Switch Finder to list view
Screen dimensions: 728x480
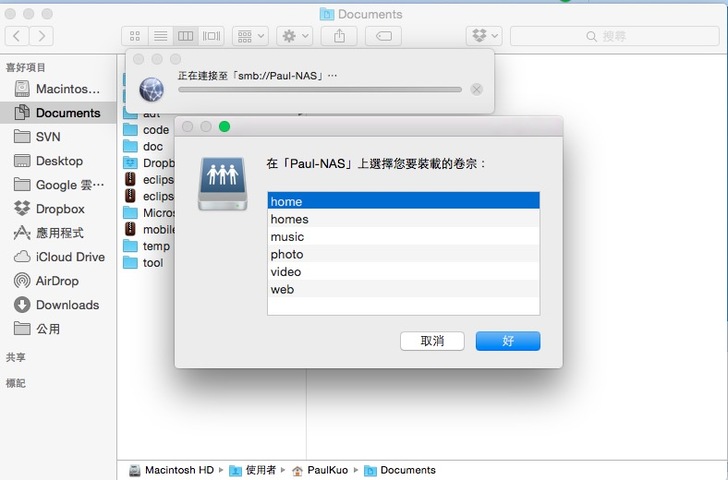(x=161, y=36)
